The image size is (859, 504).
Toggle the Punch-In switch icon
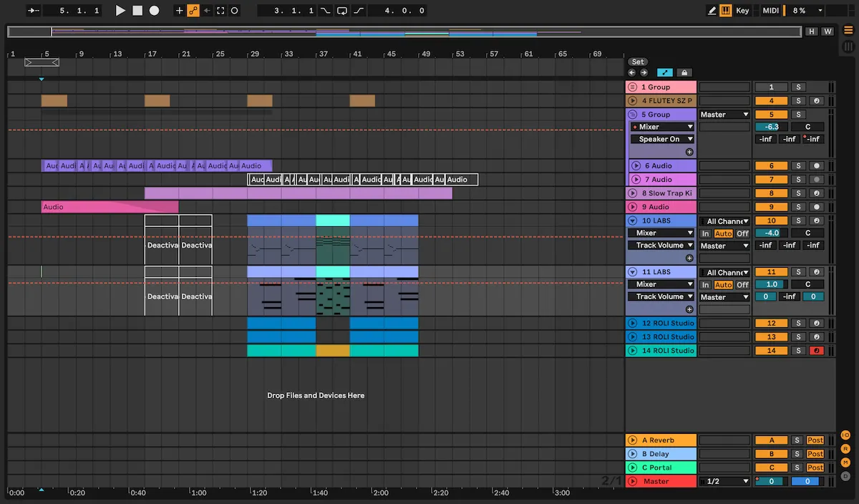click(326, 11)
